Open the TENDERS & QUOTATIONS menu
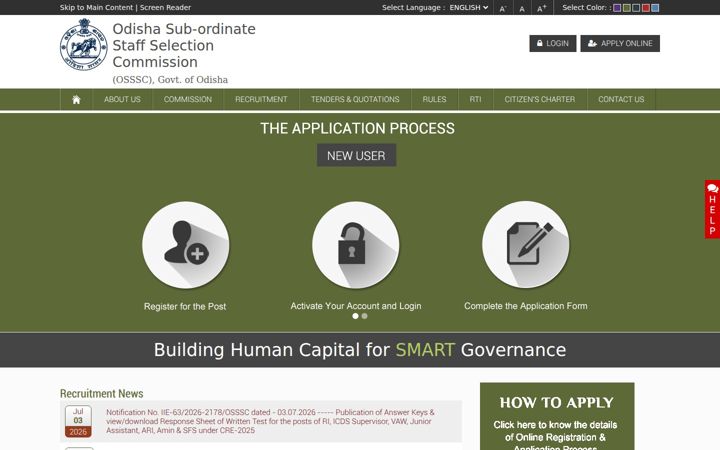The width and height of the screenshot is (720, 450). click(355, 99)
